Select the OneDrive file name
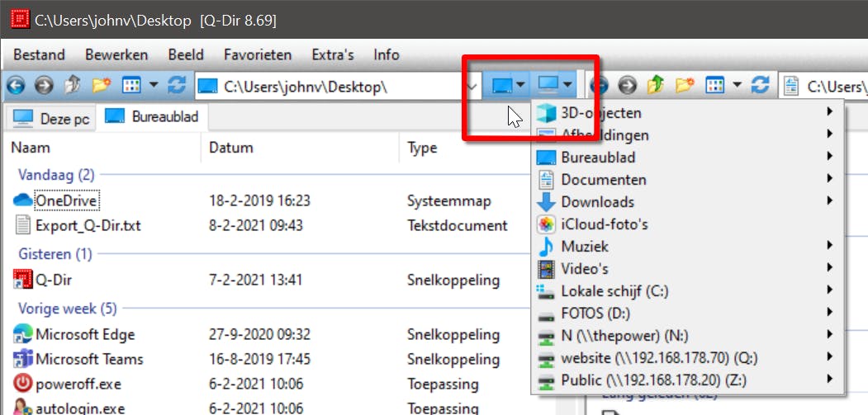The height and width of the screenshot is (415, 868). (68, 200)
